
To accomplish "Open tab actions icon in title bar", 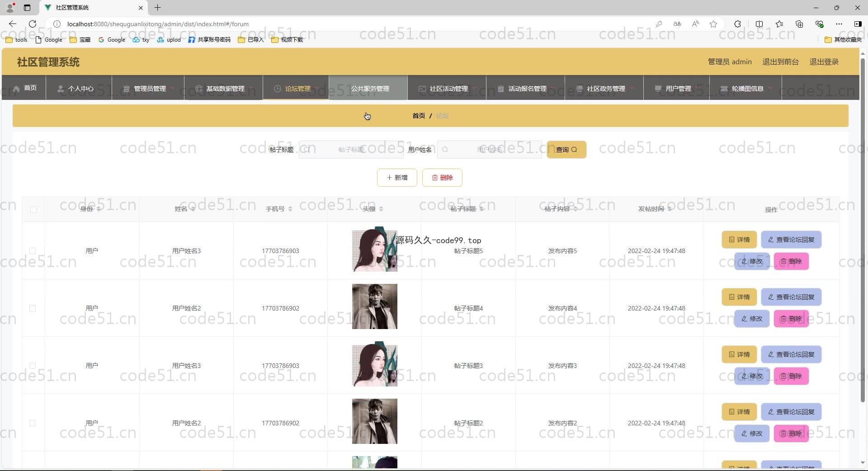I will click(27, 7).
